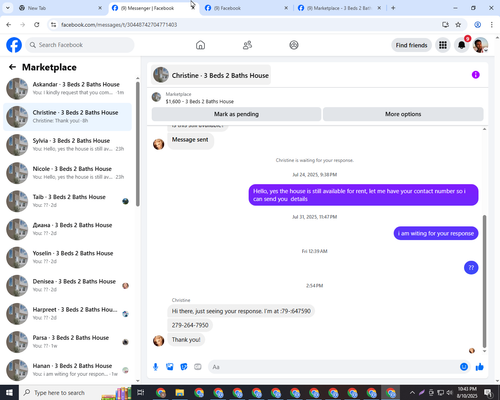Bookmark this page with star icon
This screenshot has width=500, height=400.
tap(458, 25)
